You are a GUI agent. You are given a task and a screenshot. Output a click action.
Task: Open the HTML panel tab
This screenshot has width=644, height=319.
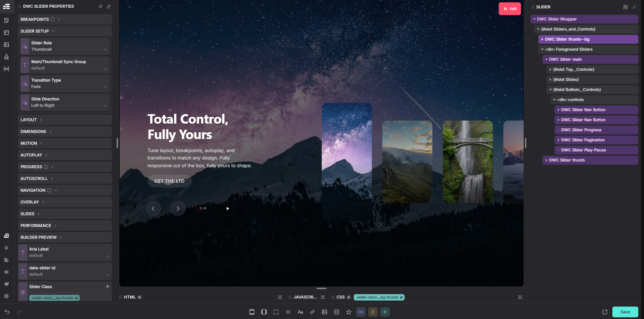(129, 297)
